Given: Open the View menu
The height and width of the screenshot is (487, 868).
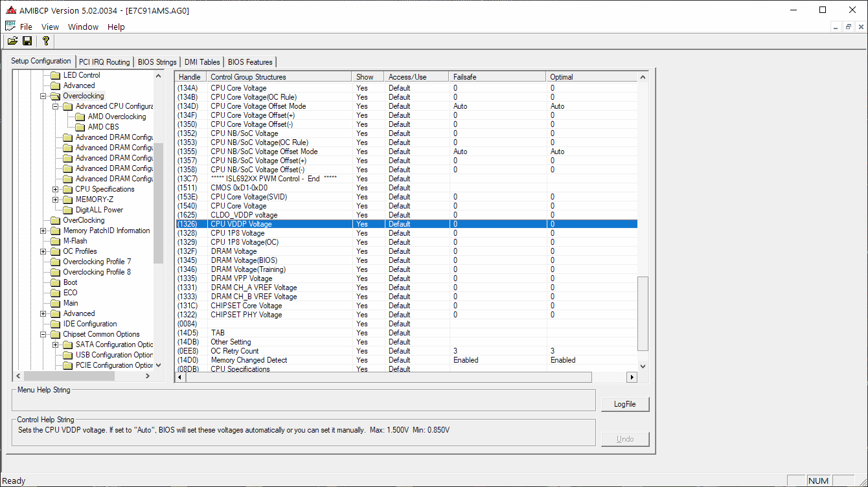Looking at the screenshot, I should pyautogui.click(x=50, y=27).
